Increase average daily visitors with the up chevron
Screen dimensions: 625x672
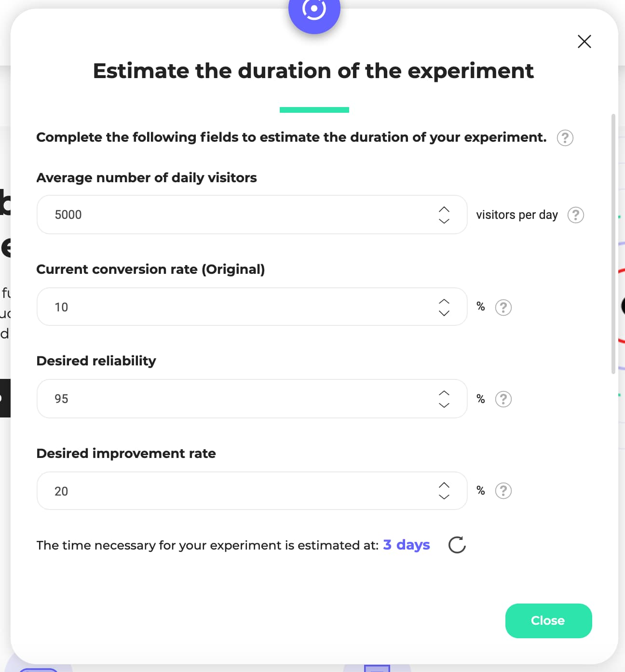[444, 208]
